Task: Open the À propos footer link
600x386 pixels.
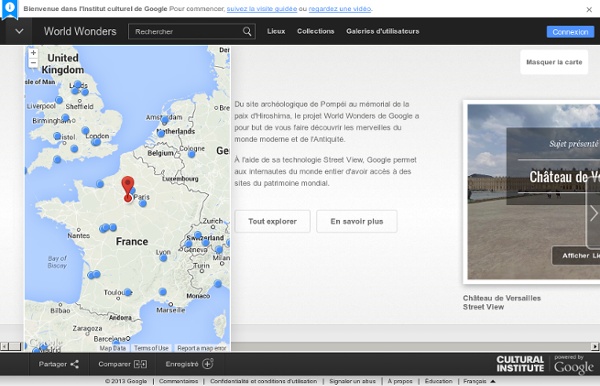Action: [x=400, y=381]
